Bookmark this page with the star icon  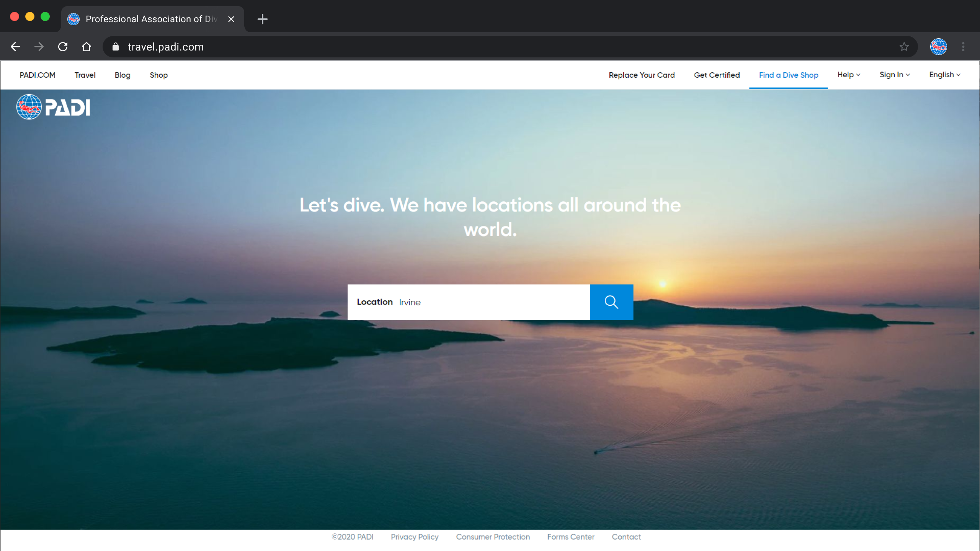(904, 47)
